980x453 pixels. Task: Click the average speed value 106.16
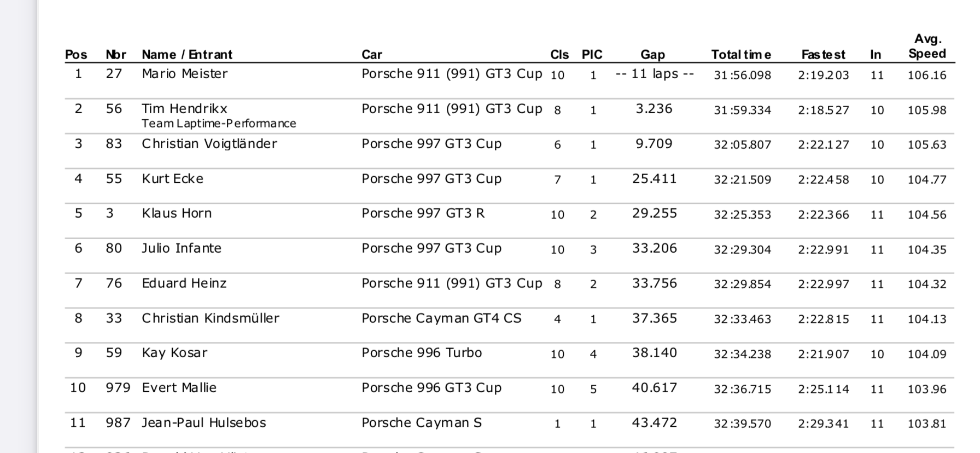point(926,75)
